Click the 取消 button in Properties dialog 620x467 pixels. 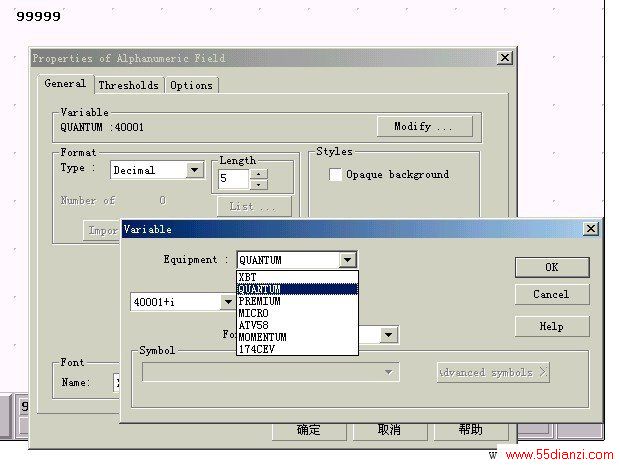[390, 431]
